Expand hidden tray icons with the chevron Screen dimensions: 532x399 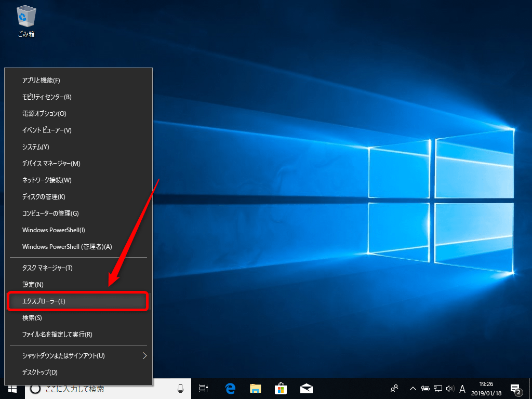pos(412,388)
